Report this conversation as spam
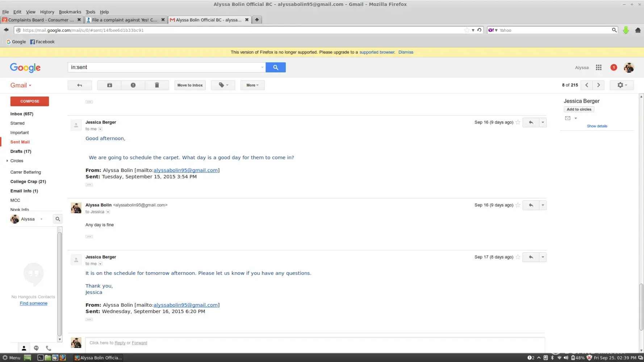644x362 pixels. coord(133,85)
